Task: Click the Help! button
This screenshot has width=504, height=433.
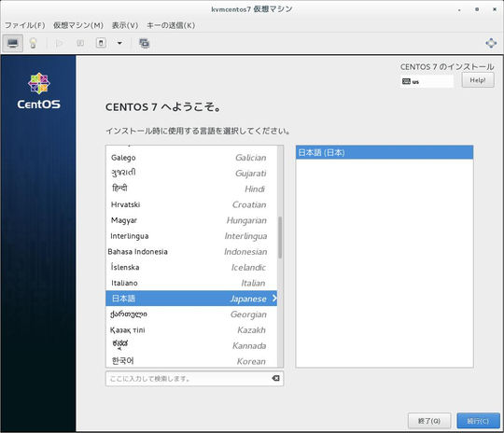Action: (478, 80)
